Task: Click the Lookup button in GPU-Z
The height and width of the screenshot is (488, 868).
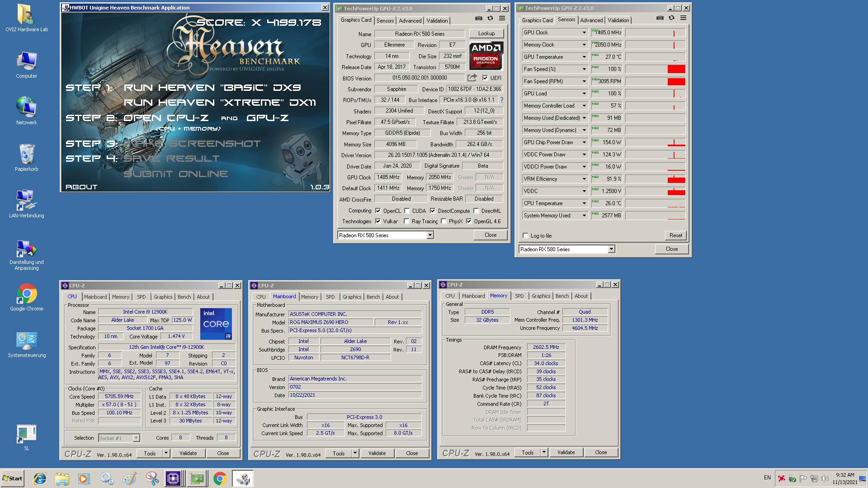Action: [x=486, y=33]
